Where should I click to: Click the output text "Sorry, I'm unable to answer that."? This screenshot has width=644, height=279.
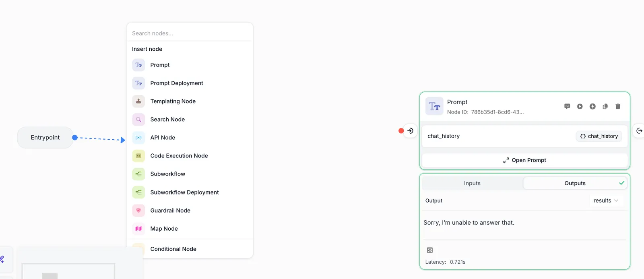pos(469,223)
